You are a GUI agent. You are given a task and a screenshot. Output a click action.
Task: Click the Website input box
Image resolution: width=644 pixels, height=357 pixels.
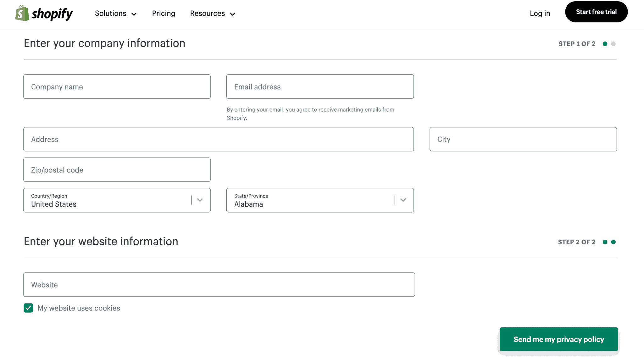[219, 285]
